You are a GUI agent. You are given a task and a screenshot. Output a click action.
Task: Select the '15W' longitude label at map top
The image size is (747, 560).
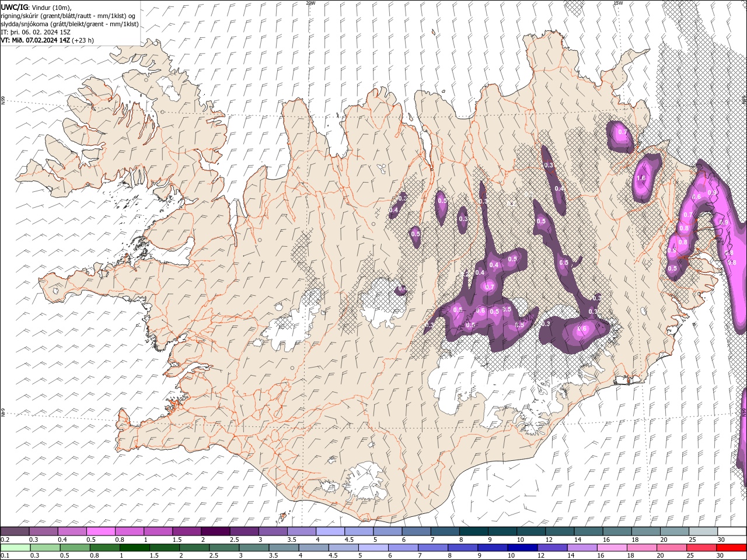[x=618, y=3]
